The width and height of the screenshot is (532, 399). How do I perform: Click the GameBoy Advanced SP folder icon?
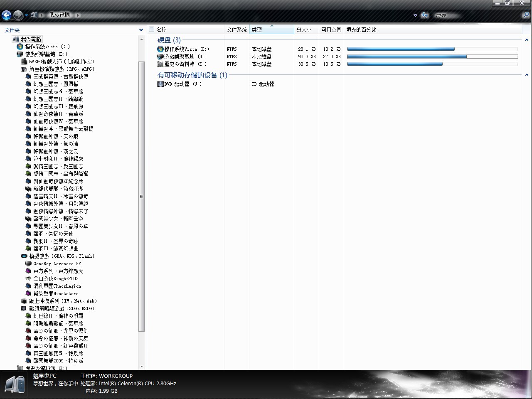pyautogui.click(x=28, y=264)
